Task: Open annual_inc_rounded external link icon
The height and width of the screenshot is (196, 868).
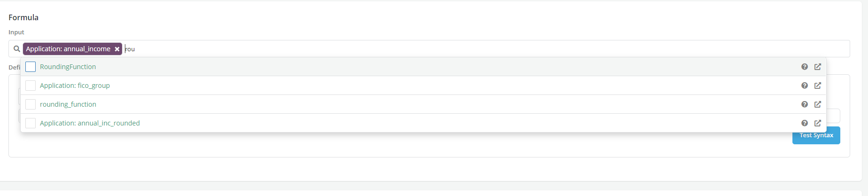Action: click(818, 123)
